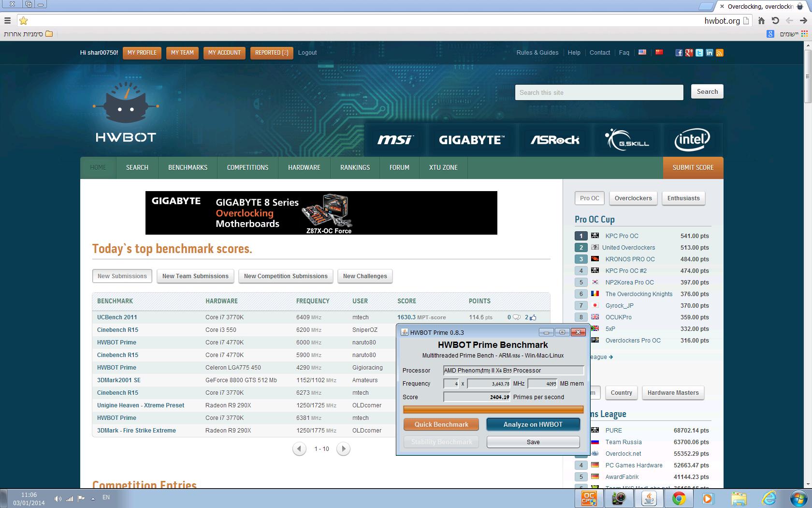The image size is (812, 508).
Task: Open the RSS feed icon
Action: click(720, 53)
